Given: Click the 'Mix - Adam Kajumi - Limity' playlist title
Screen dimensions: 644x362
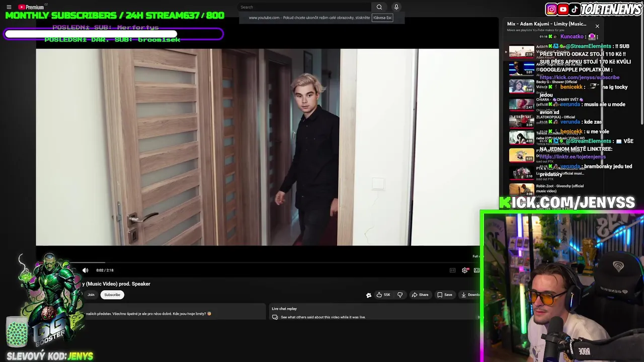Looking at the screenshot, I should click(x=546, y=24).
